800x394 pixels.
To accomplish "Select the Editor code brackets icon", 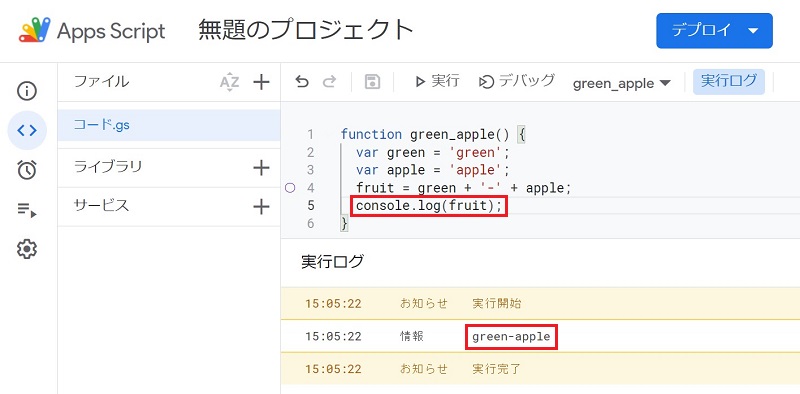I will point(27,131).
